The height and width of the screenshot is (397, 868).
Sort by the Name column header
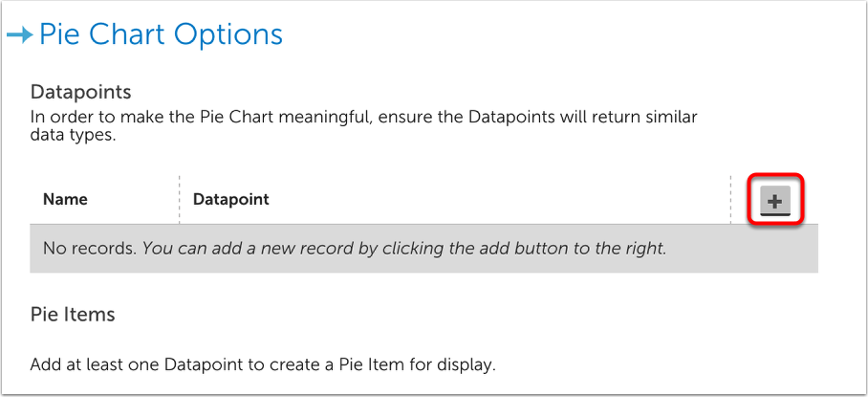pos(65,200)
